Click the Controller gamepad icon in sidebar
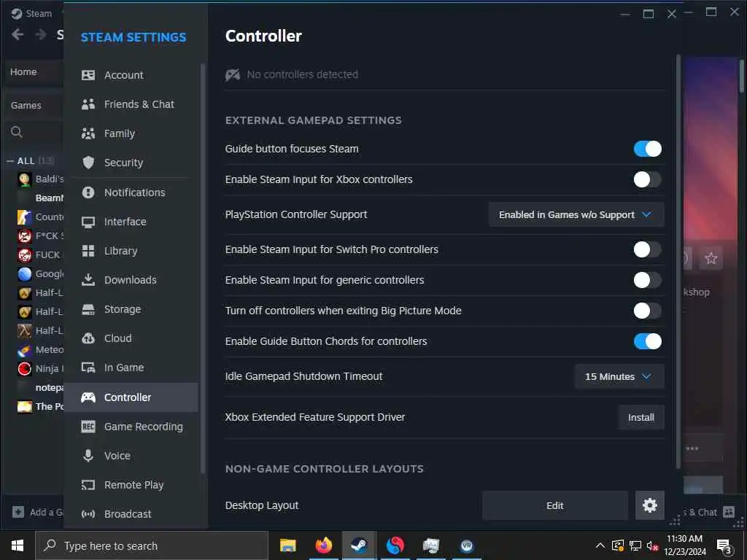The image size is (747, 560). pos(88,397)
